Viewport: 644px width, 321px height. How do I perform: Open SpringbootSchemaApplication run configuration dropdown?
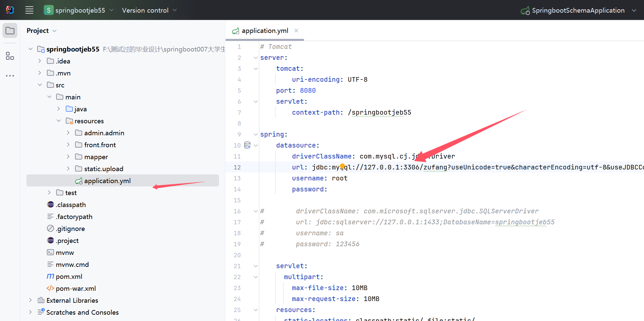578,10
